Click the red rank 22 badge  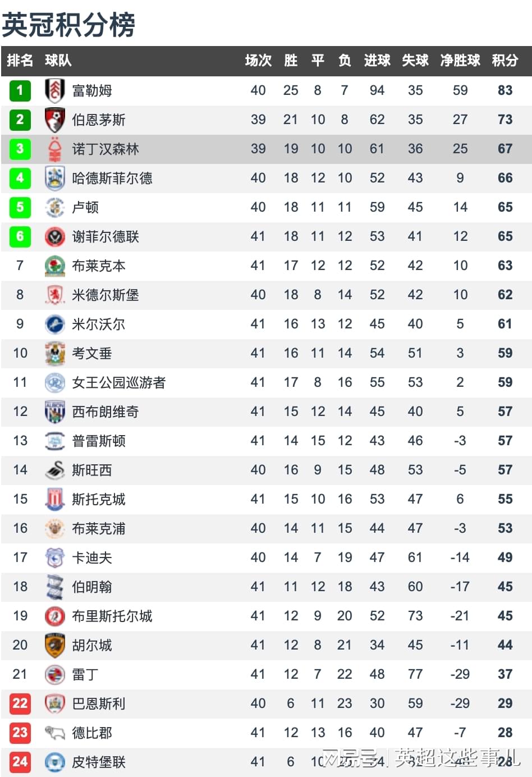click(x=20, y=703)
